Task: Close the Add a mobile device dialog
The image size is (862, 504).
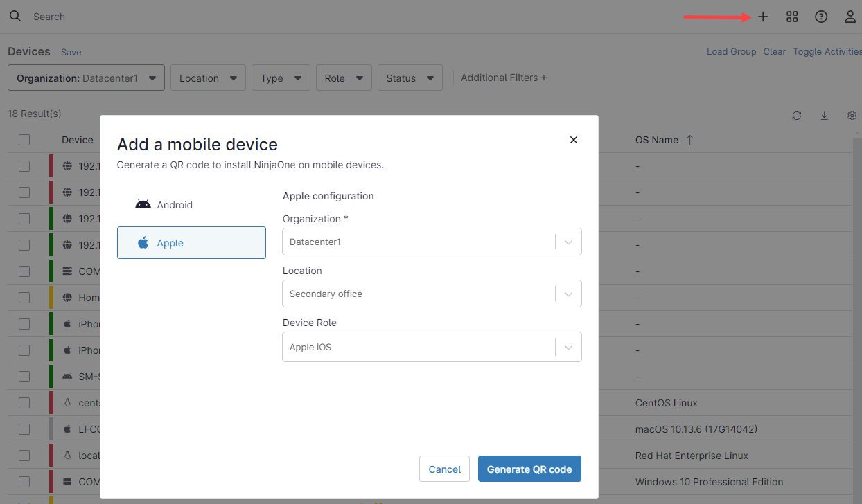Action: coord(574,140)
